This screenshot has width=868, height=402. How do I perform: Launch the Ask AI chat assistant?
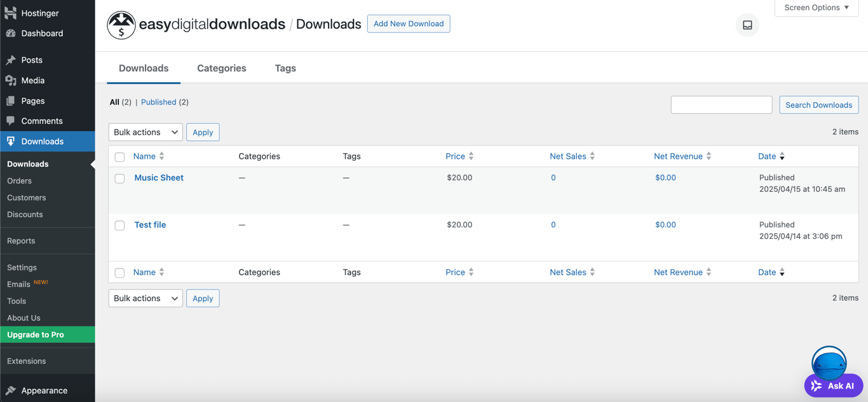[833, 385]
